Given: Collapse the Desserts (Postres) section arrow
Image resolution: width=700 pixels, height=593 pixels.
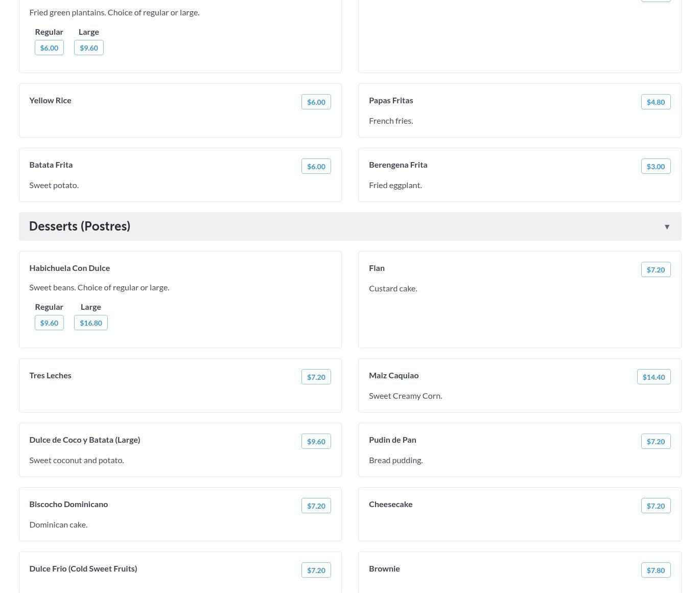Looking at the screenshot, I should pos(667,226).
